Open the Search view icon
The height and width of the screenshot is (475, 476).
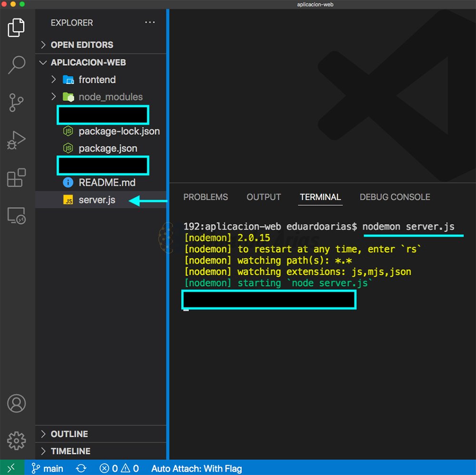click(16, 65)
